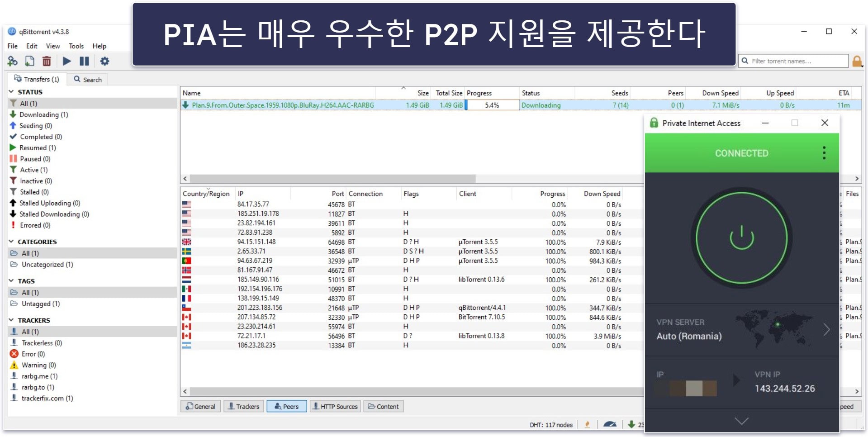Open the Edit menu
The height and width of the screenshot is (437, 868).
[32, 46]
